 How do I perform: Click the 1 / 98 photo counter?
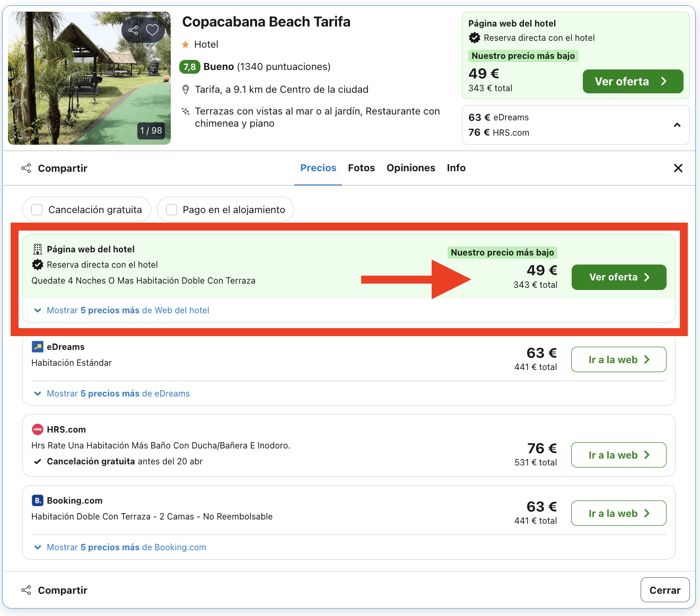(x=151, y=130)
